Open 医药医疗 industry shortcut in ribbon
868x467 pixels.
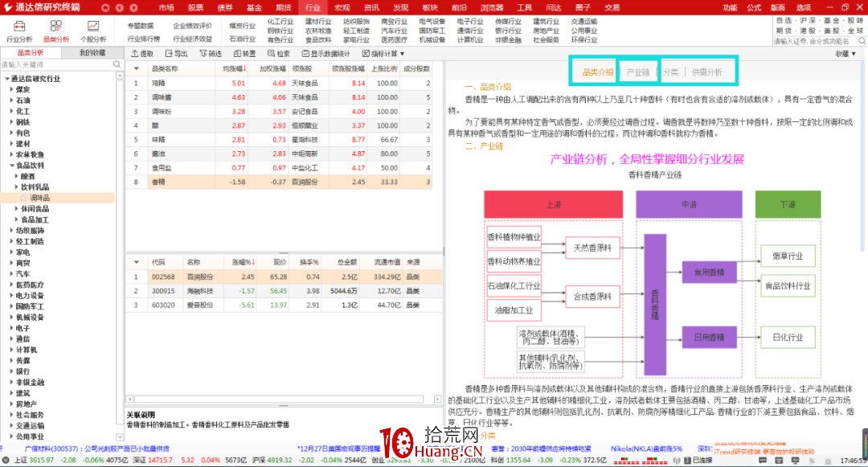[x=394, y=40]
